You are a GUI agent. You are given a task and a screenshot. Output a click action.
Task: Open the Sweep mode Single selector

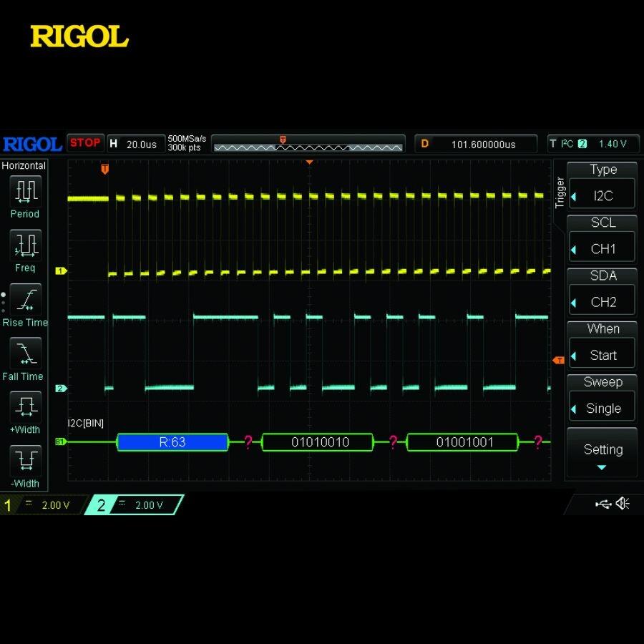(x=602, y=408)
